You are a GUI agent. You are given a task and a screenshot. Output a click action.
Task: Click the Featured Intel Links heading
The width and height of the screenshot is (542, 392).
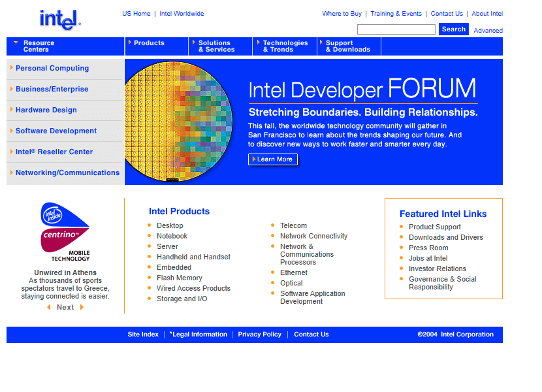click(443, 214)
